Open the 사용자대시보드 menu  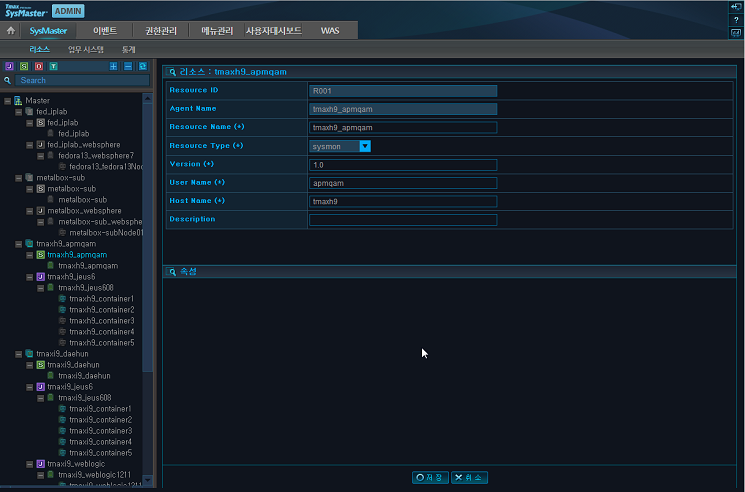pyautogui.click(x=273, y=31)
